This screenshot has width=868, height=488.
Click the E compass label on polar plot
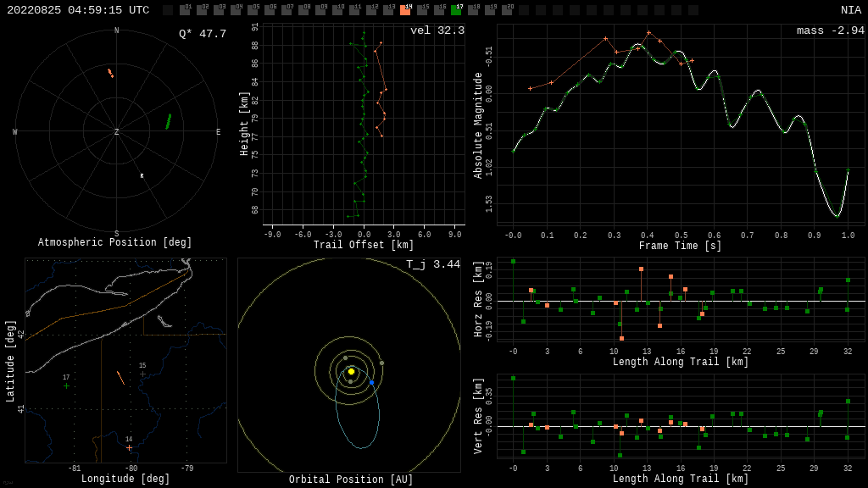(218, 131)
